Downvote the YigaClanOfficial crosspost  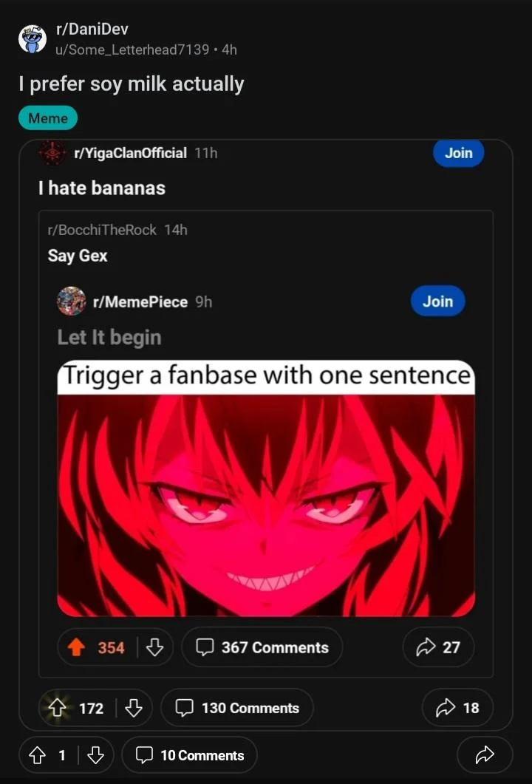coord(134,708)
